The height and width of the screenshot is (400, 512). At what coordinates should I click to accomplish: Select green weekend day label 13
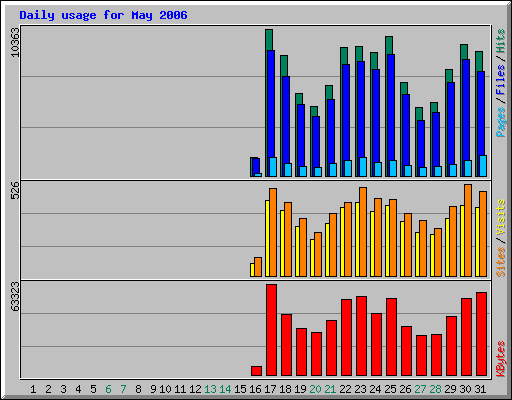pyautogui.click(x=210, y=389)
